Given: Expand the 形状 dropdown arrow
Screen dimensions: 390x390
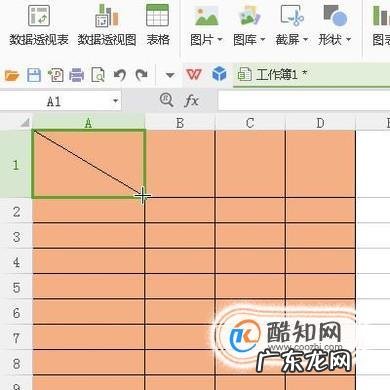Looking at the screenshot, I should pyautogui.click(x=348, y=40).
